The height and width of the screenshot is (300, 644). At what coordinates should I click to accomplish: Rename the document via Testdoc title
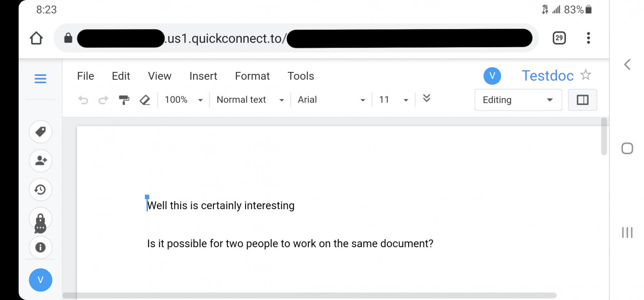pos(547,75)
